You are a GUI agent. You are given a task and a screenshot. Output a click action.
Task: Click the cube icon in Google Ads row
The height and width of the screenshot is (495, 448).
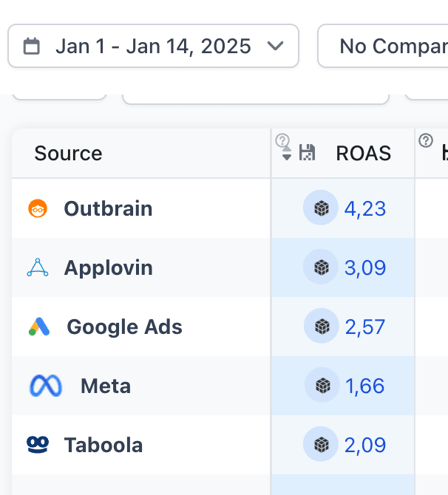click(x=322, y=326)
